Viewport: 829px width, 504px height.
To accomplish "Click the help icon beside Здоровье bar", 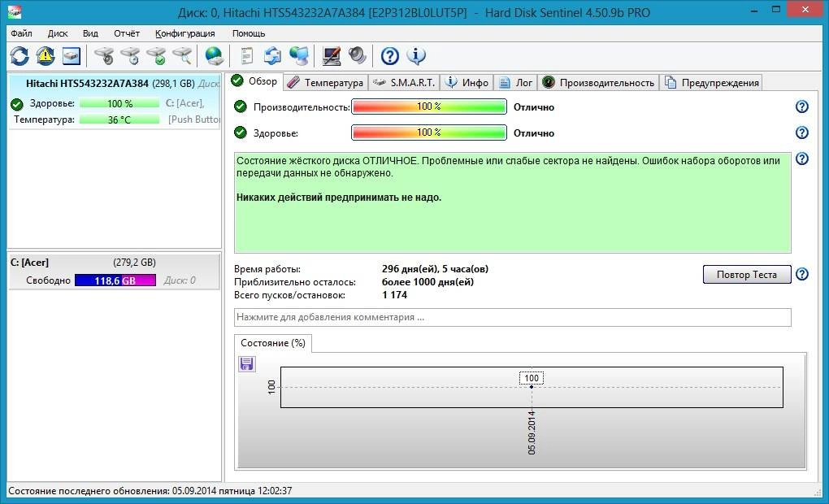I will click(x=802, y=133).
